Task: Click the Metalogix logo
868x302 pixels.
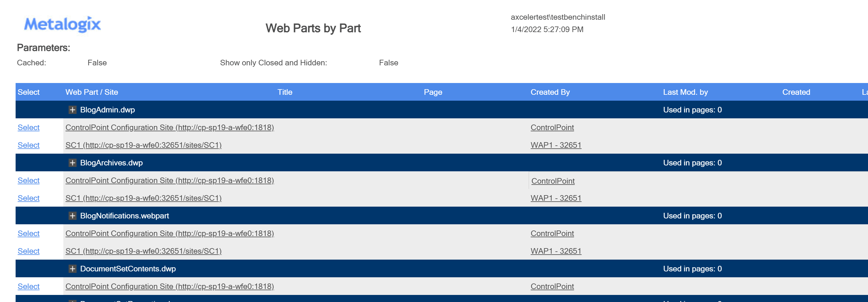Action: click(62, 24)
